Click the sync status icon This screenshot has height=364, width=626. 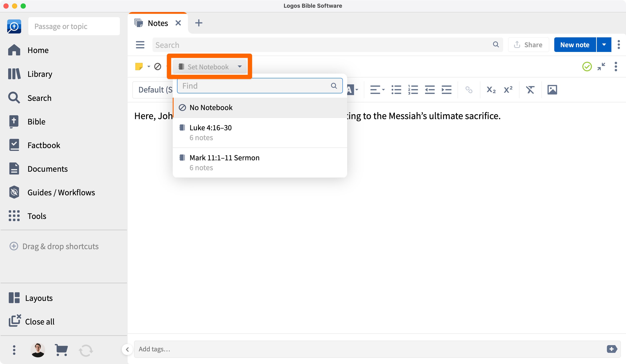click(86, 350)
